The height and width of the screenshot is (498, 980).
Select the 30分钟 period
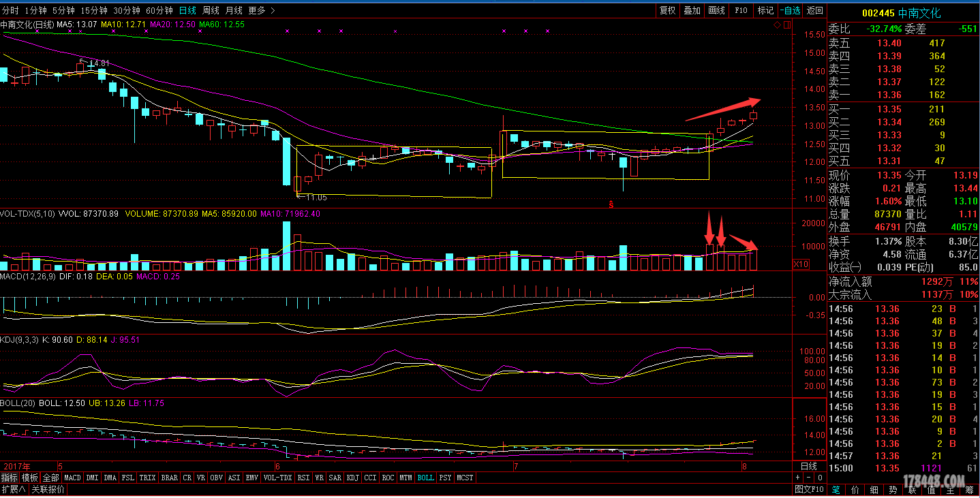click(127, 10)
